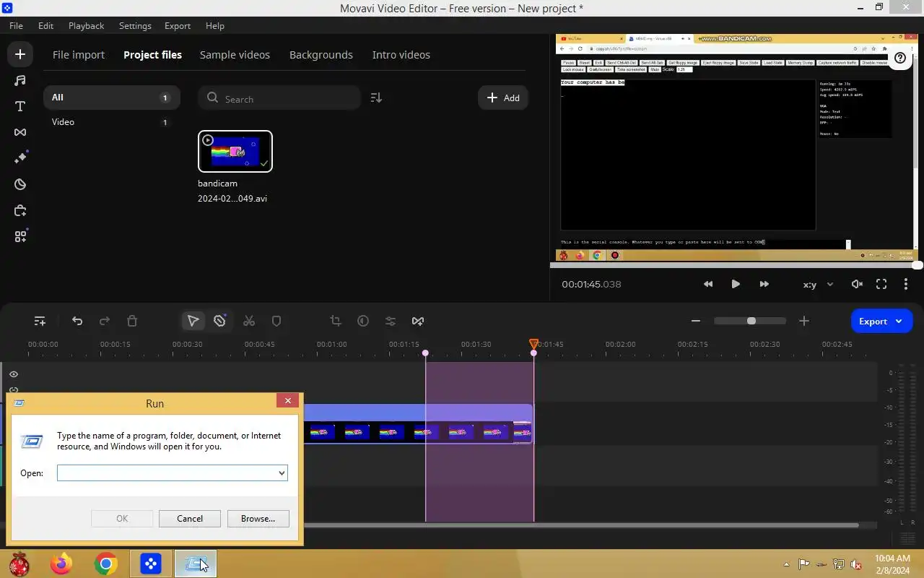Switch to the File import tab

[x=79, y=55]
